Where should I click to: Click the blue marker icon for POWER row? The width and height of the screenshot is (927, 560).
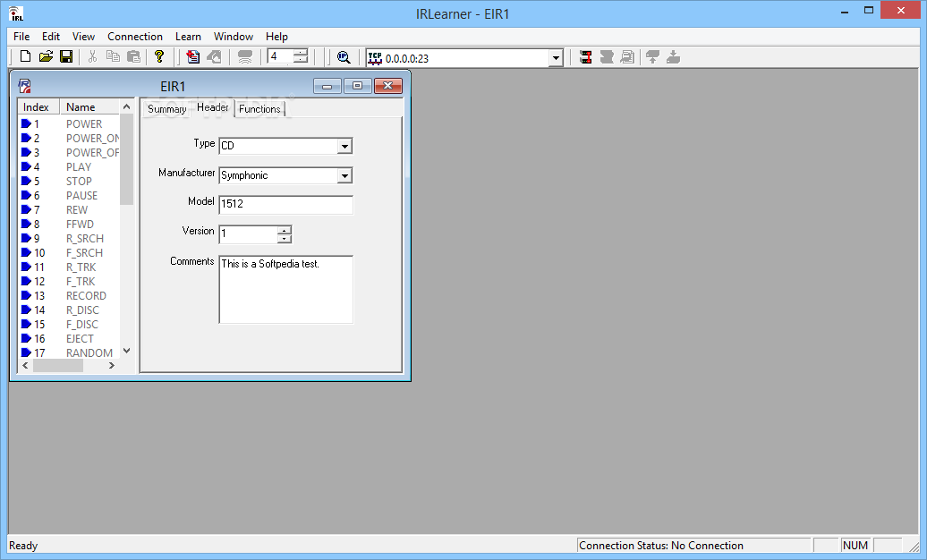tap(26, 123)
